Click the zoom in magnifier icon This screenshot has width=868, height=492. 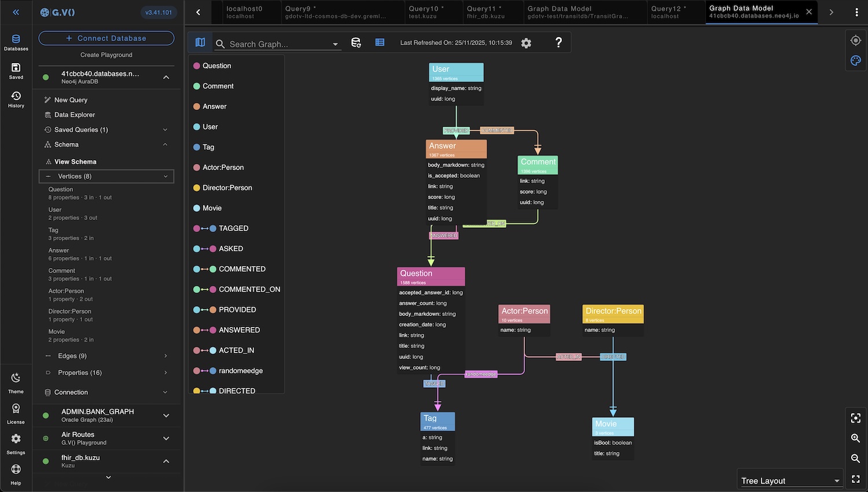pos(855,438)
